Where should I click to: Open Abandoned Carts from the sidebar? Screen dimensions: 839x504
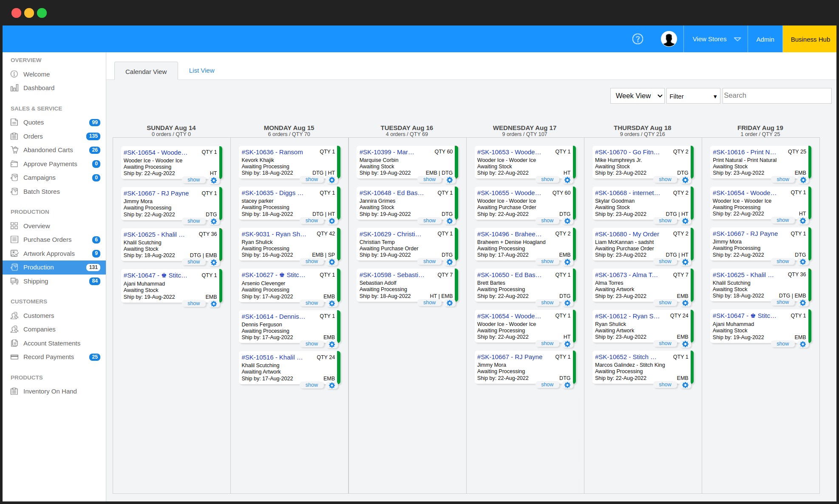tap(48, 150)
